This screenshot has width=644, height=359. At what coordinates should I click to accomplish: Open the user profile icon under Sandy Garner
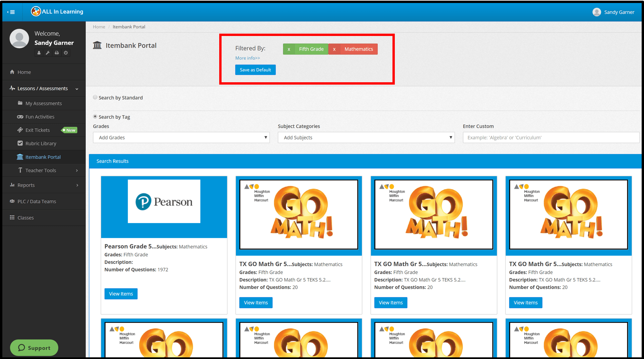39,53
